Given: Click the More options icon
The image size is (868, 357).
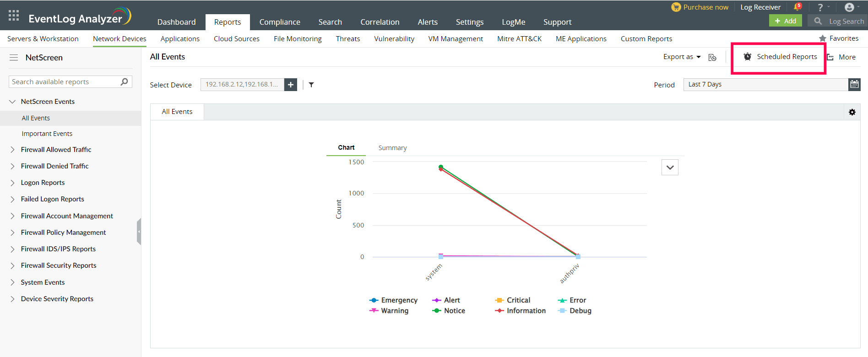Looking at the screenshot, I should tap(830, 57).
